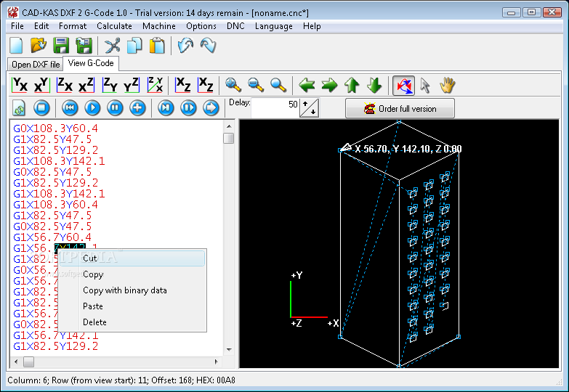Click the skip-to-end blue circle button

(x=166, y=107)
